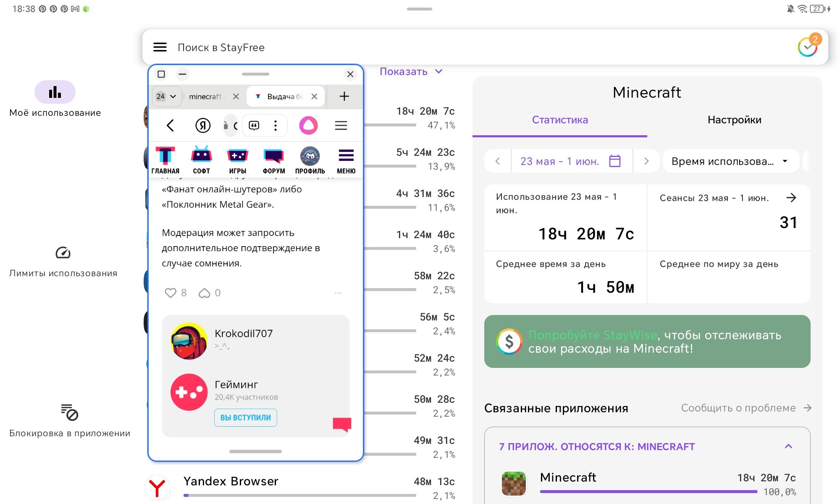Tap the dislike icon showing 0
Image resolution: width=840 pixels, height=504 pixels.
click(205, 292)
